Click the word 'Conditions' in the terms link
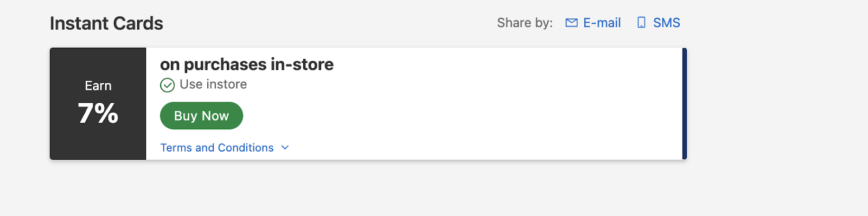The image size is (868, 216). coord(246,148)
